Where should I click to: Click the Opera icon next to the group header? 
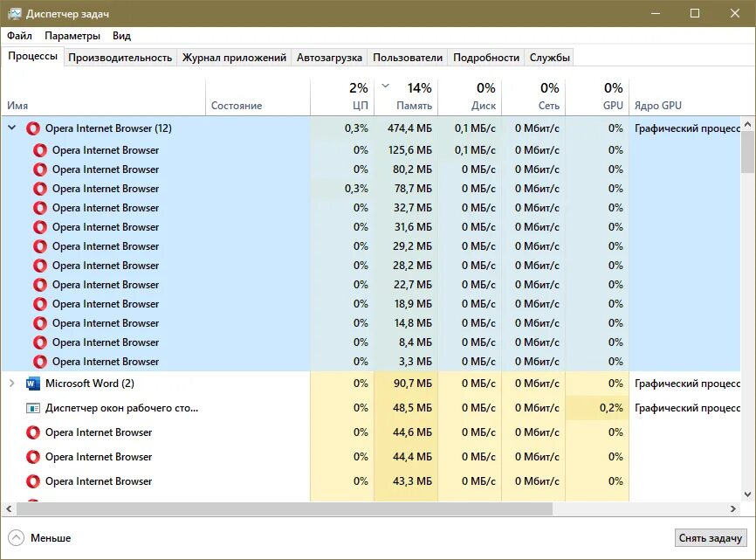(33, 128)
